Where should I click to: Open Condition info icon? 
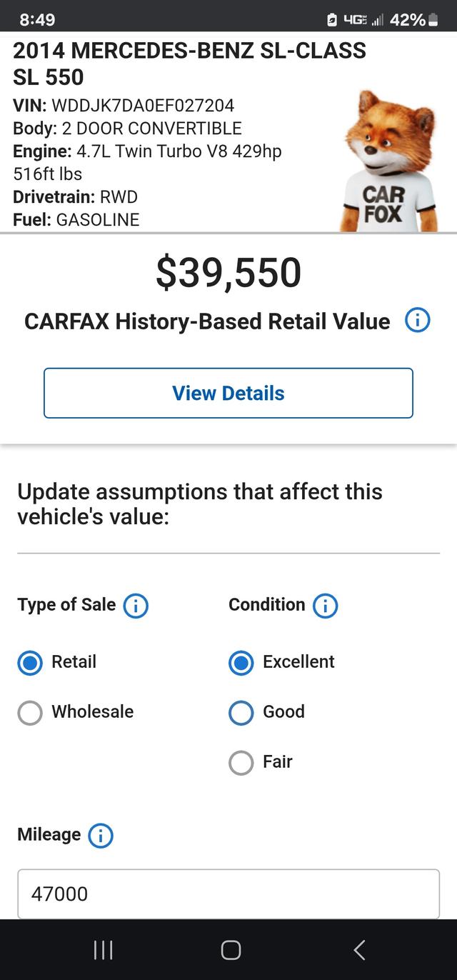[x=325, y=606]
